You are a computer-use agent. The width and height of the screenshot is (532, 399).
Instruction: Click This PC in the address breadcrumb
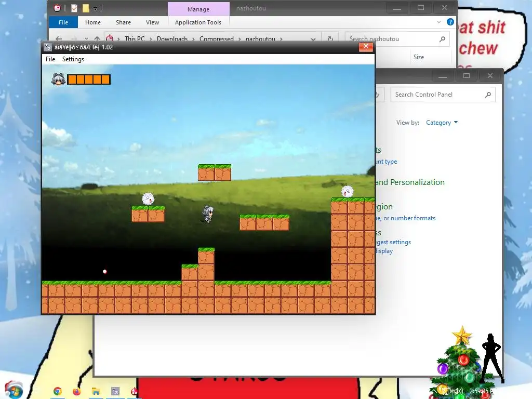click(x=135, y=38)
